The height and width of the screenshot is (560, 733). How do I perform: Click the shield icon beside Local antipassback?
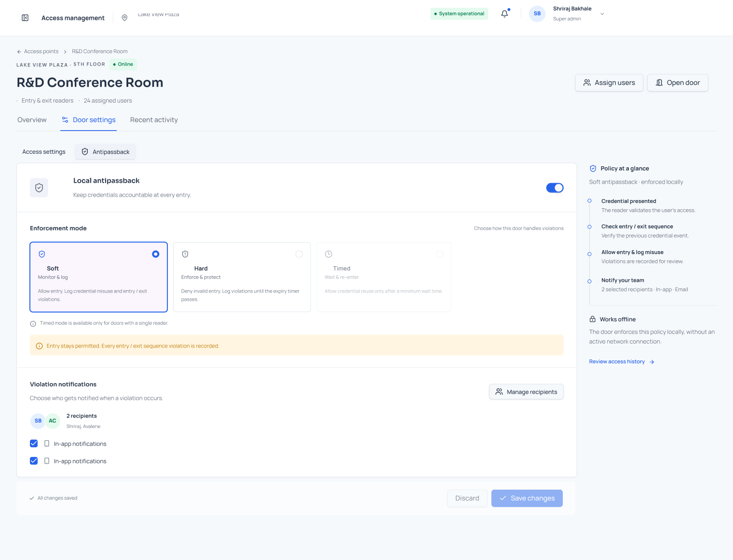(x=39, y=188)
